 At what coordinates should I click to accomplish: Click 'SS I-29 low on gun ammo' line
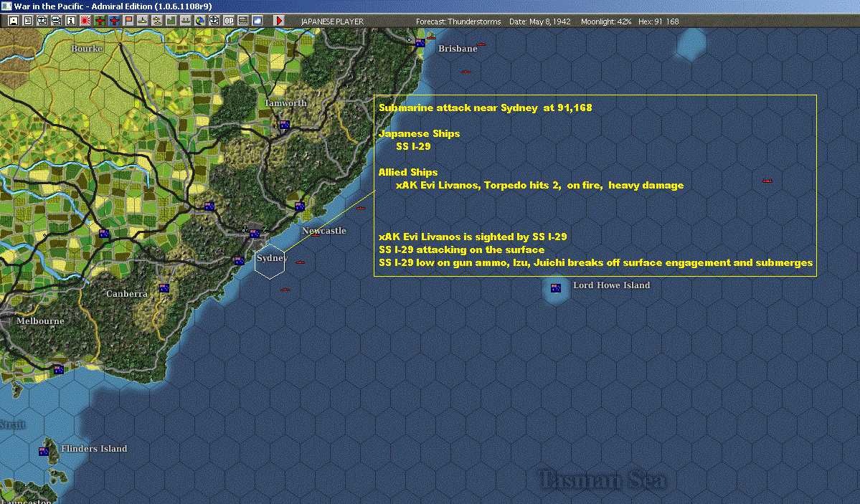click(595, 262)
